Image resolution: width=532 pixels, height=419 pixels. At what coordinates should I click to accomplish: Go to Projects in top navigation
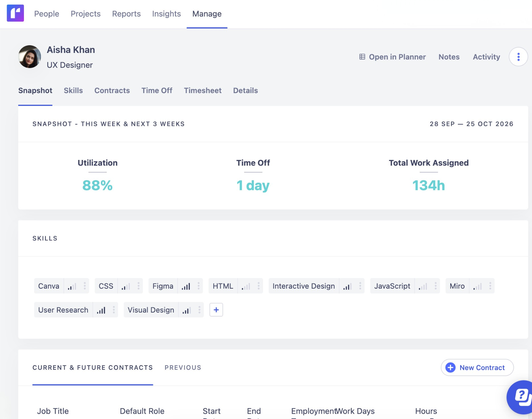[x=85, y=14]
